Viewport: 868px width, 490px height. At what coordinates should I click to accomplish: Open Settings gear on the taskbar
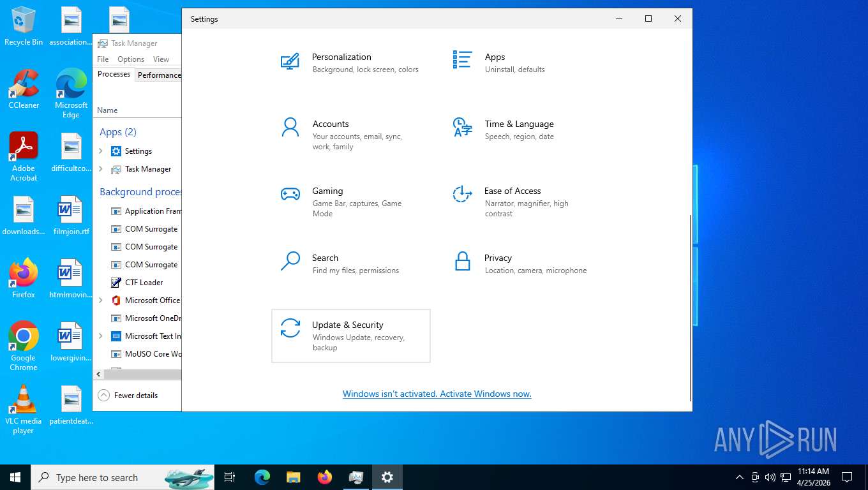pyautogui.click(x=387, y=477)
